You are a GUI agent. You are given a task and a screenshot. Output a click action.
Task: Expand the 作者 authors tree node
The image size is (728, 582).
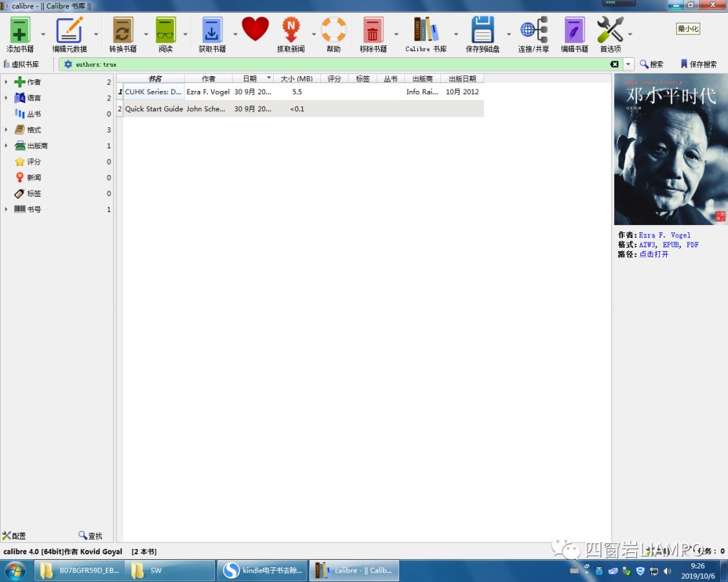[x=6, y=82]
